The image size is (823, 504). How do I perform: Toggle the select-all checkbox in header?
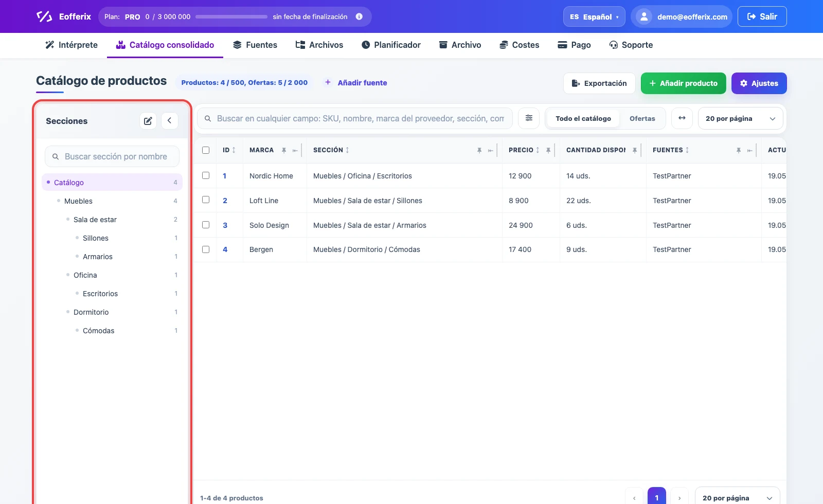pos(206,150)
